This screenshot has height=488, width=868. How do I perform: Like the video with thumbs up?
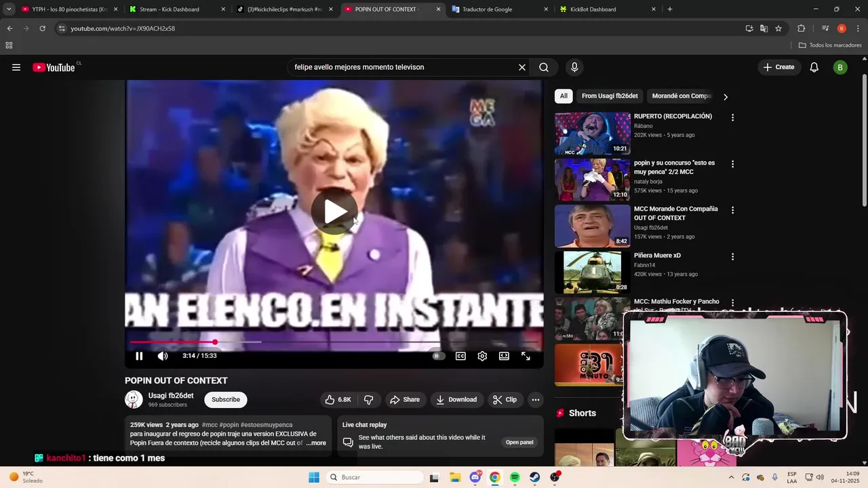(x=338, y=400)
